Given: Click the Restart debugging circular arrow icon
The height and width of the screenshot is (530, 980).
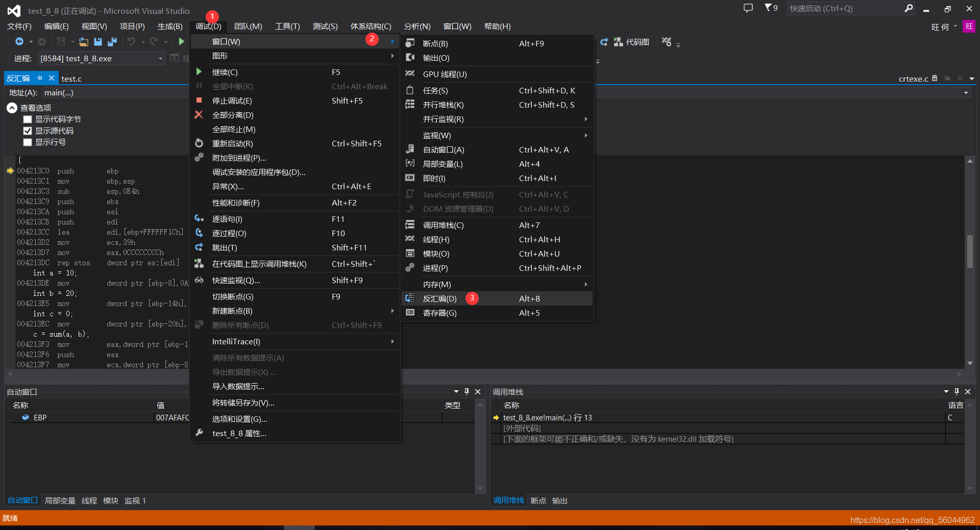Looking at the screenshot, I should click(x=199, y=143).
